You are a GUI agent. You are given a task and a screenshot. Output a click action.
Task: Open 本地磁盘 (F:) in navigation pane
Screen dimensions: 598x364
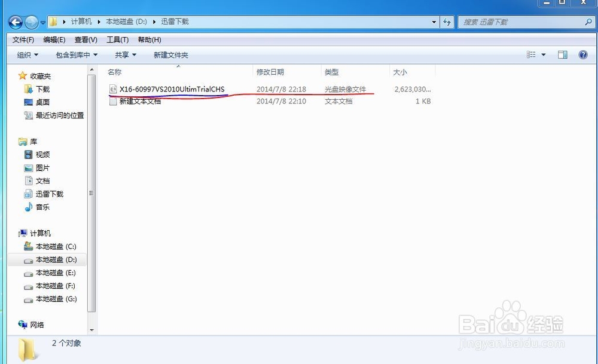pos(56,286)
